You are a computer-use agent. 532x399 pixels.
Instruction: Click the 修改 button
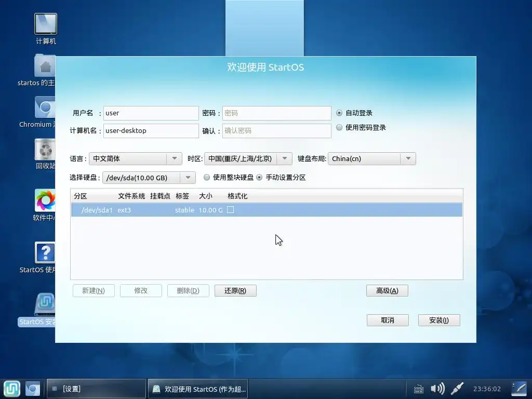click(x=141, y=291)
